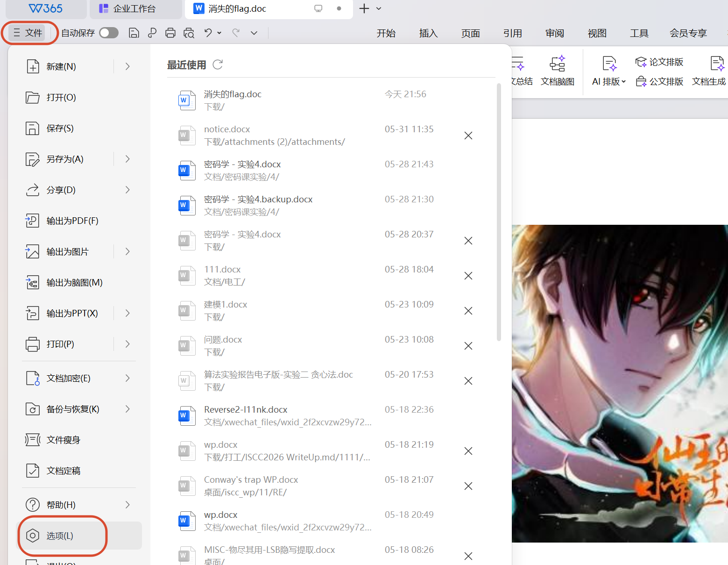
Task: Remove Conway's trap WP.docx from recent list
Action: (x=468, y=486)
